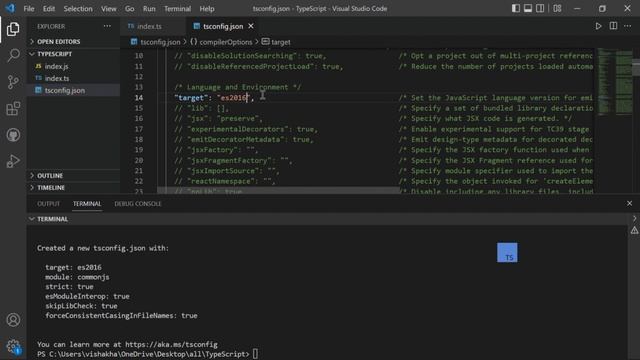
Task: Click the terminal command prompt input
Action: (x=256, y=354)
